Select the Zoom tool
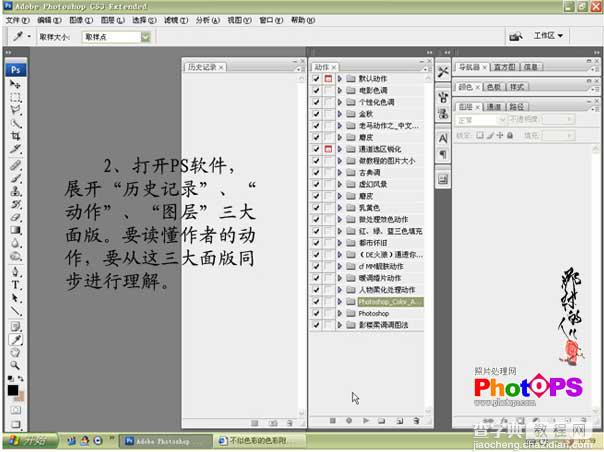 (x=15, y=365)
